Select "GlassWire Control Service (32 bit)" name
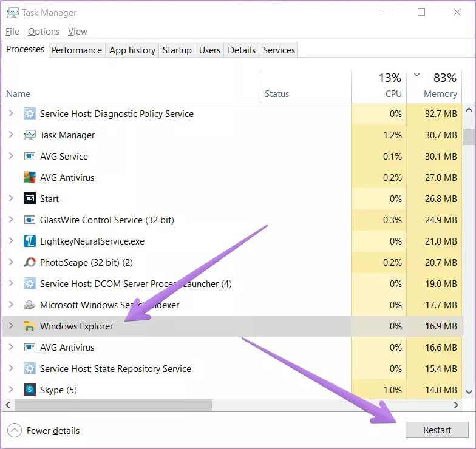The height and width of the screenshot is (449, 476). pyautogui.click(x=107, y=220)
